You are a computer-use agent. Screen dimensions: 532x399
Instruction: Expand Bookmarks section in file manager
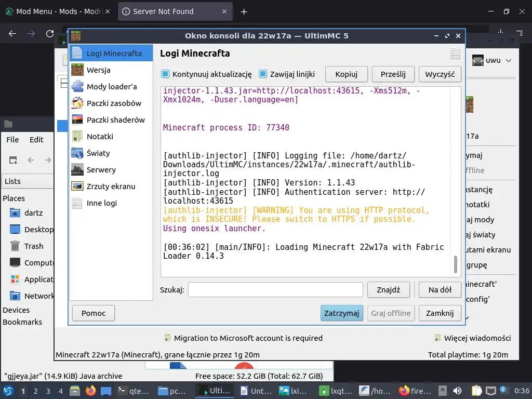click(22, 322)
